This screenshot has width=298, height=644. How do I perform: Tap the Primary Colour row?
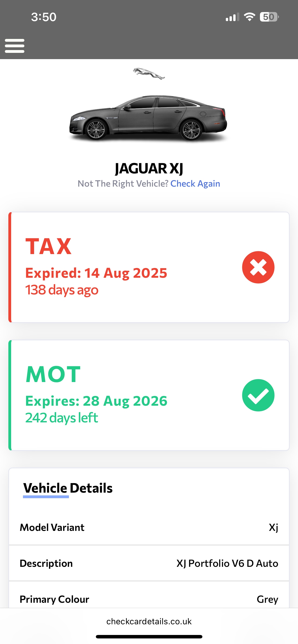coord(149,599)
